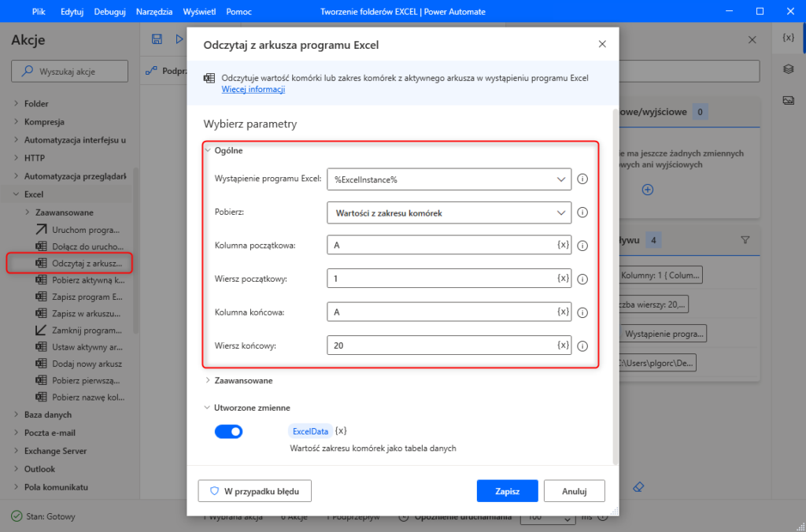
Task: Click the plus icon to add input/output variable
Action: tap(647, 190)
